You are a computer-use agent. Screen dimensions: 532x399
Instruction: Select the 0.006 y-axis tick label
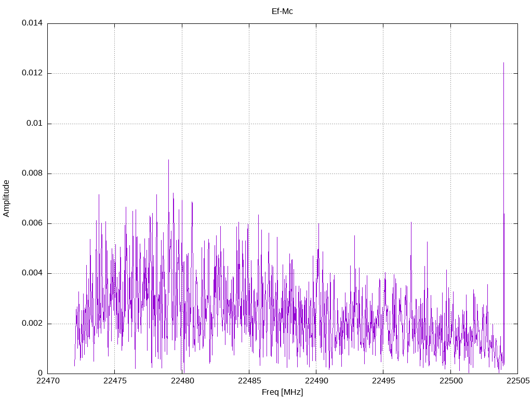click(32, 223)
